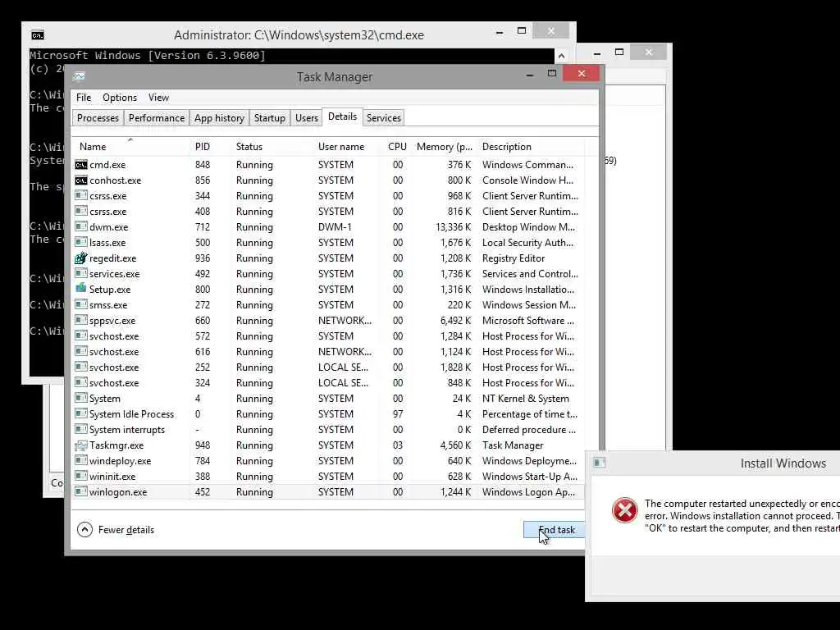Switch to the Services tab

click(x=384, y=118)
